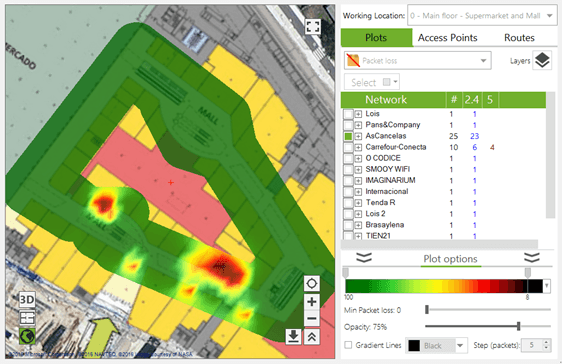Click the Select button dropdown
Screen dimensions: 562x364
click(x=372, y=82)
